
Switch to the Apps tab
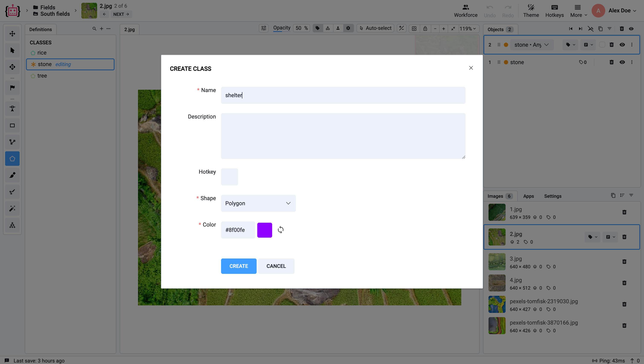point(528,196)
